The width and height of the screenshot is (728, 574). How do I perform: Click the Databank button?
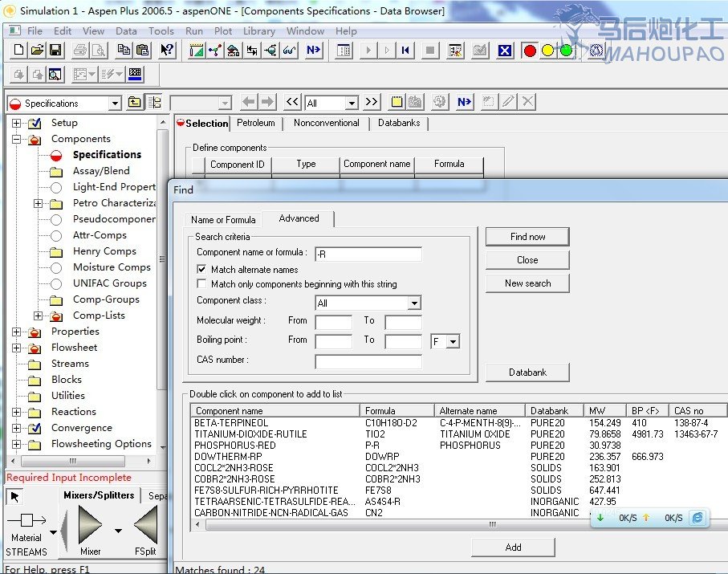tap(527, 372)
